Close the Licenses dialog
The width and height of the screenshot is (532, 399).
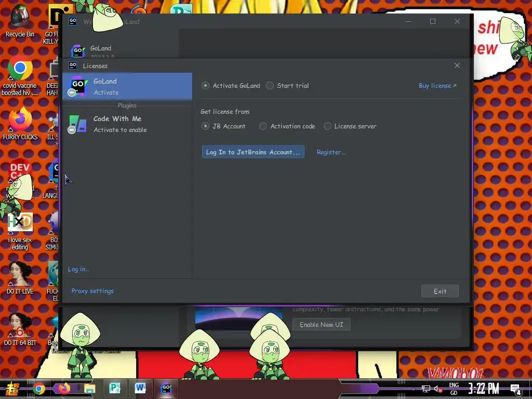tap(457, 65)
